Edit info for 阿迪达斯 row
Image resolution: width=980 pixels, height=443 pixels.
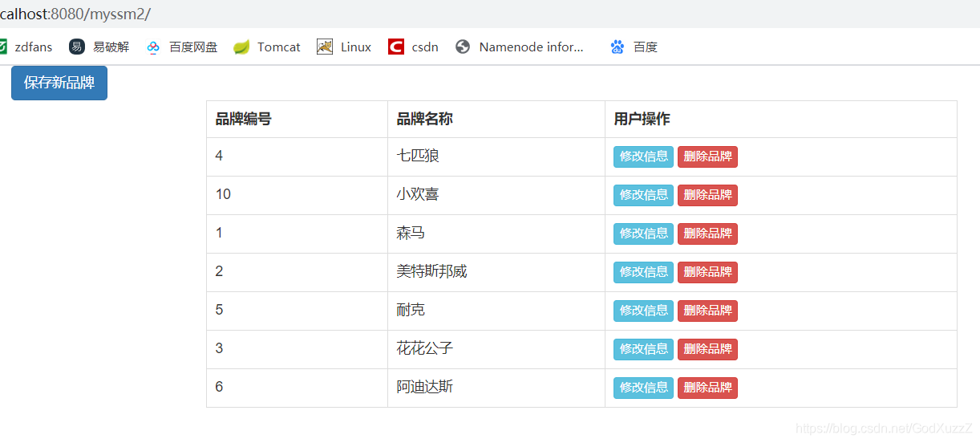coord(643,388)
